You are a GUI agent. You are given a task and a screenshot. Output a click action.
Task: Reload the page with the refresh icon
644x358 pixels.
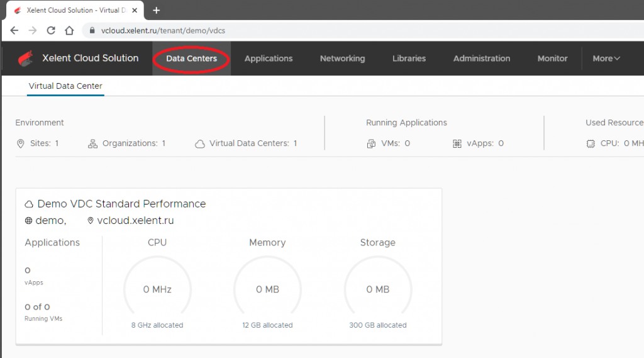point(51,30)
